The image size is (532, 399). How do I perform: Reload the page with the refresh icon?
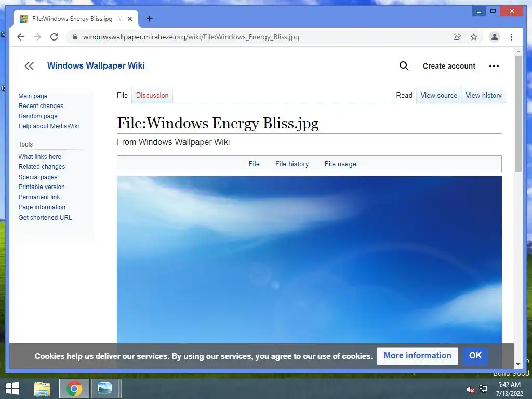pos(54,37)
